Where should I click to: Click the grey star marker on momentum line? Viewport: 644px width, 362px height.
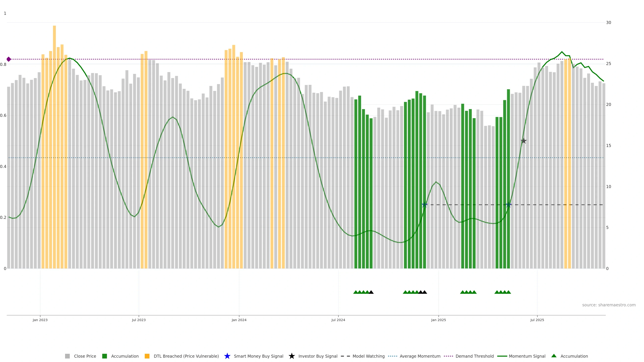[x=523, y=141]
